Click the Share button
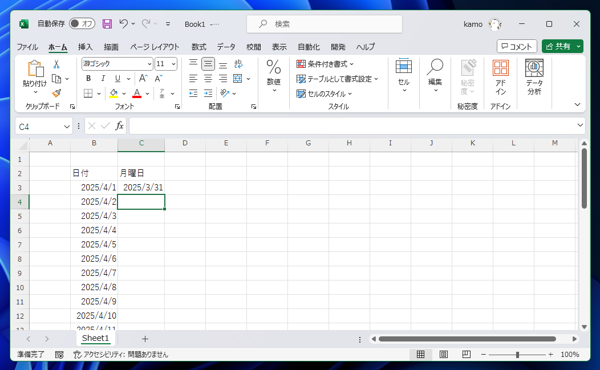 558,46
